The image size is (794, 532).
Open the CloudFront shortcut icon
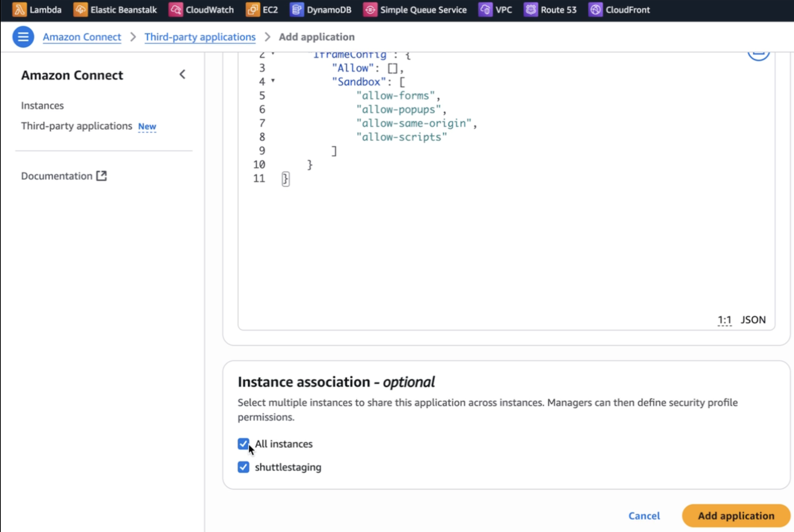pos(595,10)
